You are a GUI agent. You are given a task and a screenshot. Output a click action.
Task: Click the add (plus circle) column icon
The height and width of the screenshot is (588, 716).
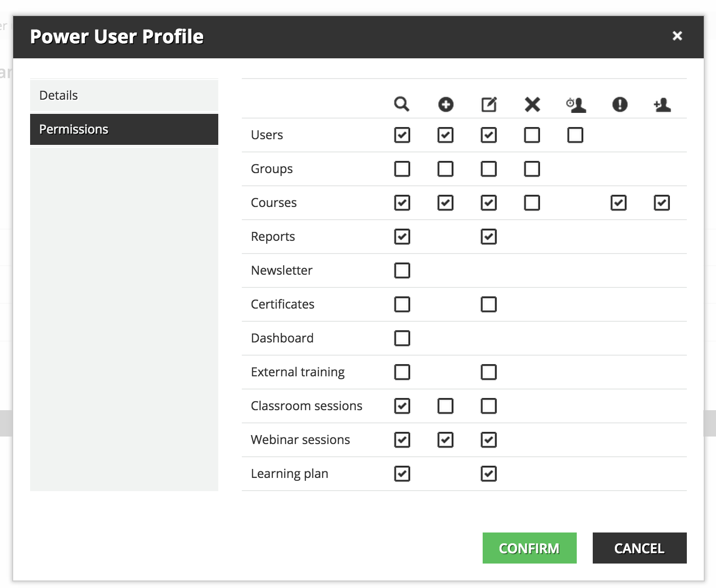click(x=446, y=104)
